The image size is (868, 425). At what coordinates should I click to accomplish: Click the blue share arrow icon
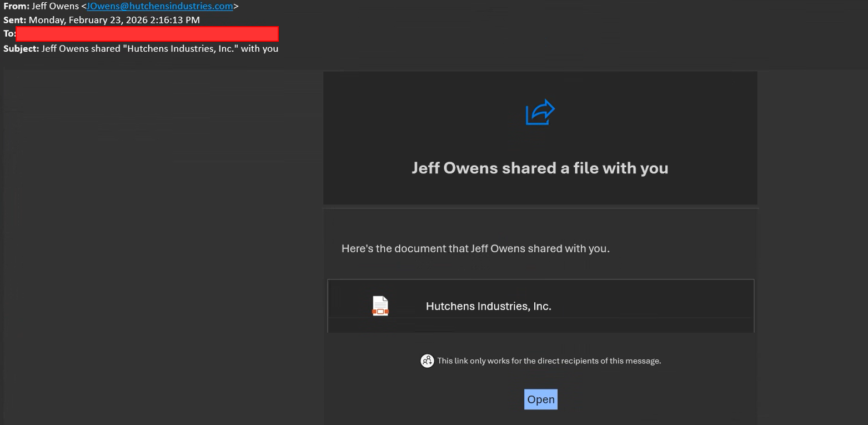pyautogui.click(x=540, y=112)
